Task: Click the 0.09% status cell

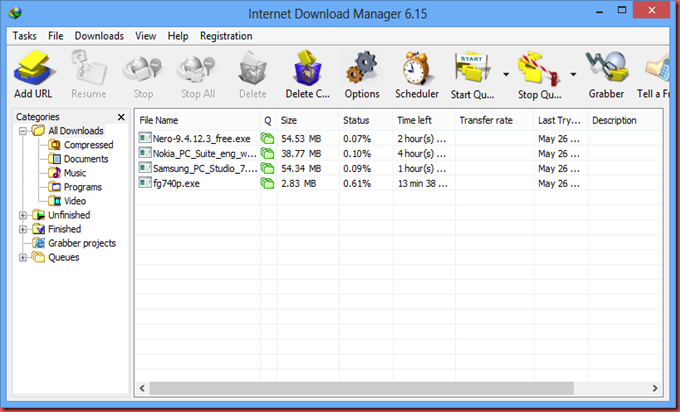Action: click(x=357, y=168)
